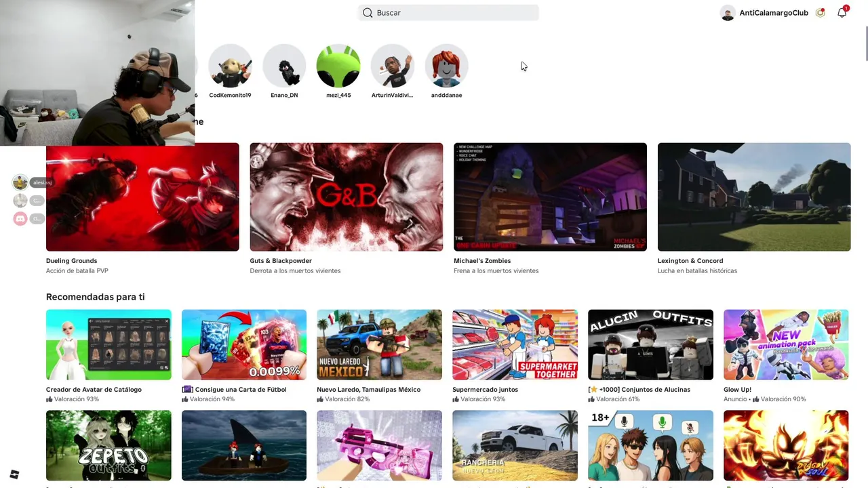The width and height of the screenshot is (868, 488).
Task: Open friend CodKemonito19 avatar
Action: coord(230,66)
